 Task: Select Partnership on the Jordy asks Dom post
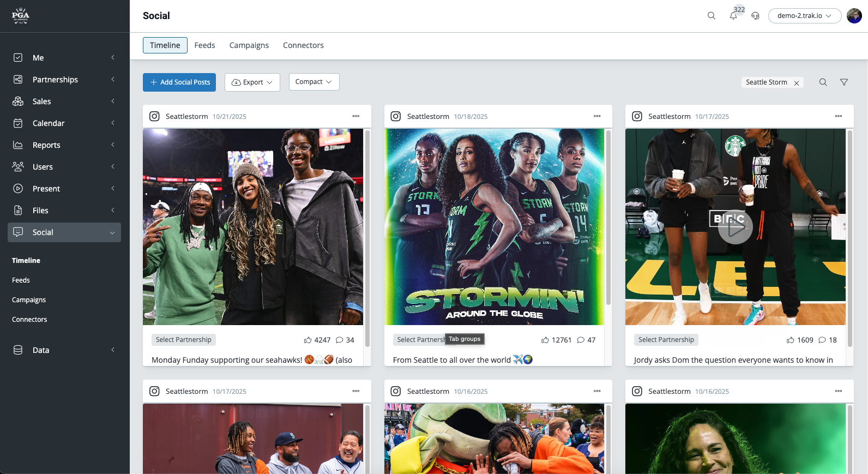tap(666, 340)
